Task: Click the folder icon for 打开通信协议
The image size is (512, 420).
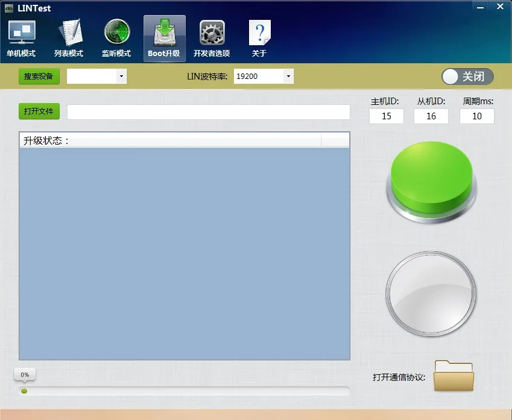Action: pos(454,375)
